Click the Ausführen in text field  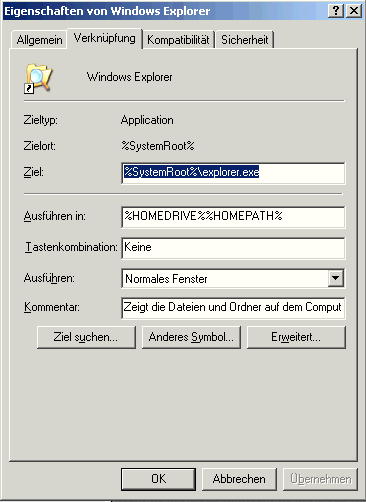[233, 217]
